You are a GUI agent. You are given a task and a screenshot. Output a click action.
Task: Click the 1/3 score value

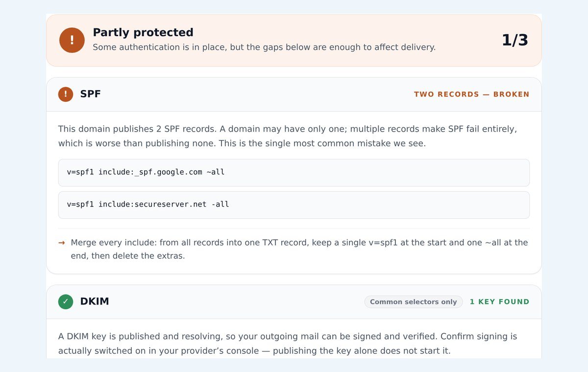pos(515,40)
